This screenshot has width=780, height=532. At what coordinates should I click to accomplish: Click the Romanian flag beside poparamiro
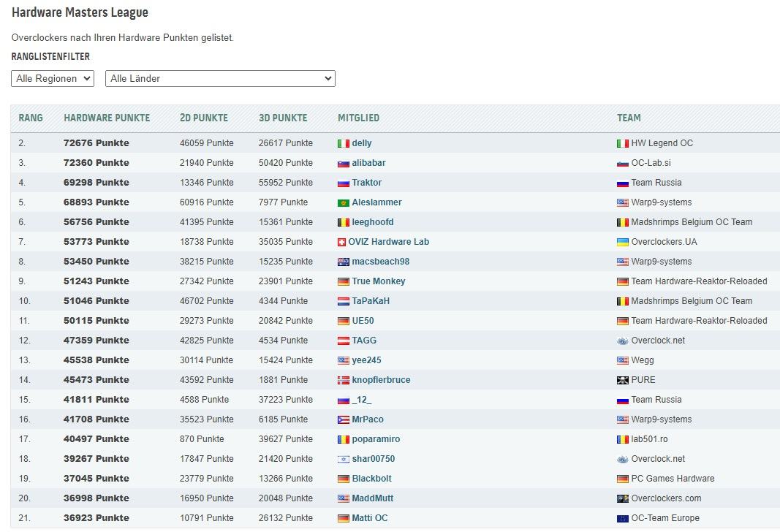click(x=344, y=439)
